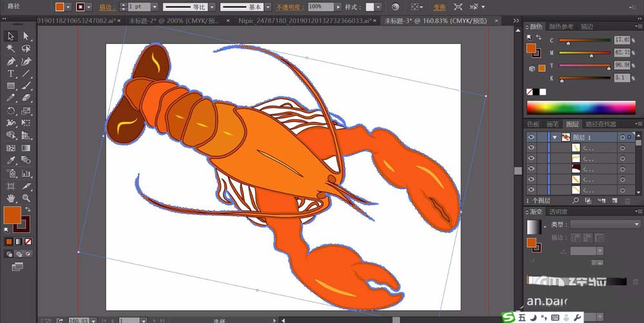Switch to 透明度 panel tab

pyautogui.click(x=558, y=212)
